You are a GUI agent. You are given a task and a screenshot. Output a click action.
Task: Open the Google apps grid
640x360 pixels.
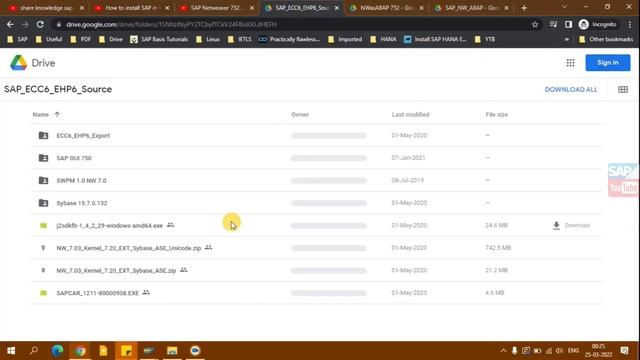click(x=570, y=63)
